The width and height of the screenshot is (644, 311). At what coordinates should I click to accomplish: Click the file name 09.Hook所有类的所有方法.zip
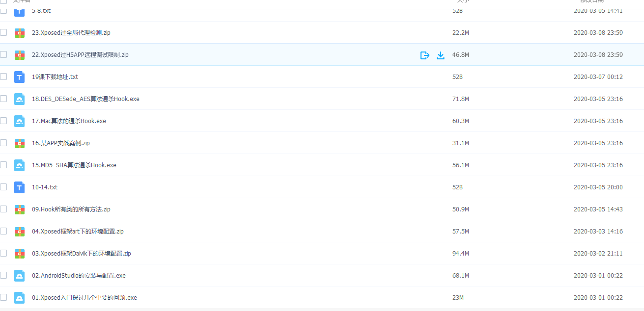tap(71, 209)
